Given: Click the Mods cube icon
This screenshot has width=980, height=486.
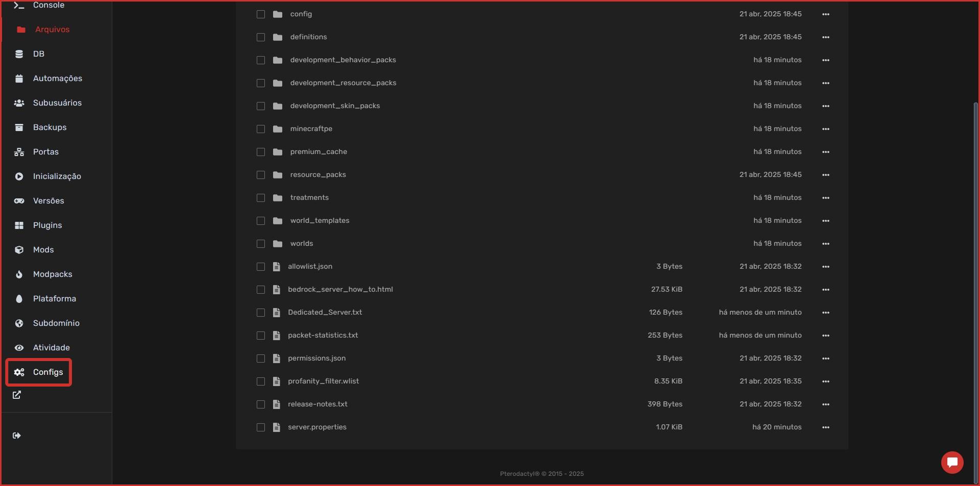Looking at the screenshot, I should pos(19,250).
